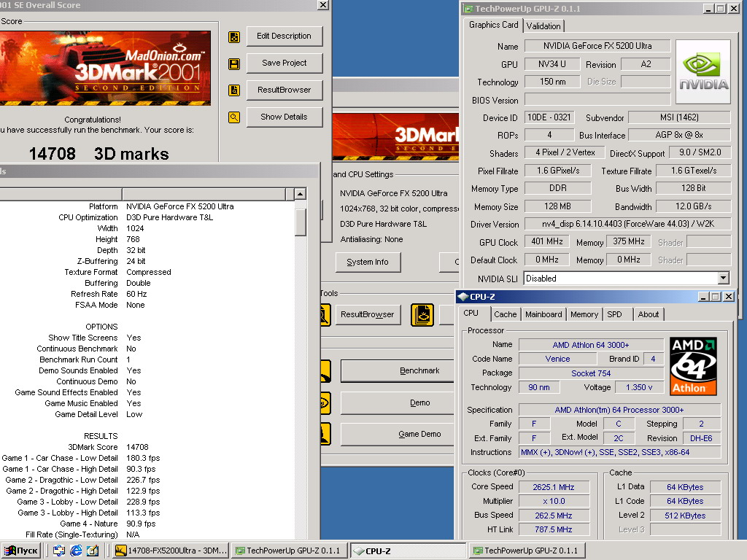Screen dimensions: 747x560
Task: Click the GPU-Z title bar icon
Action: click(x=468, y=9)
